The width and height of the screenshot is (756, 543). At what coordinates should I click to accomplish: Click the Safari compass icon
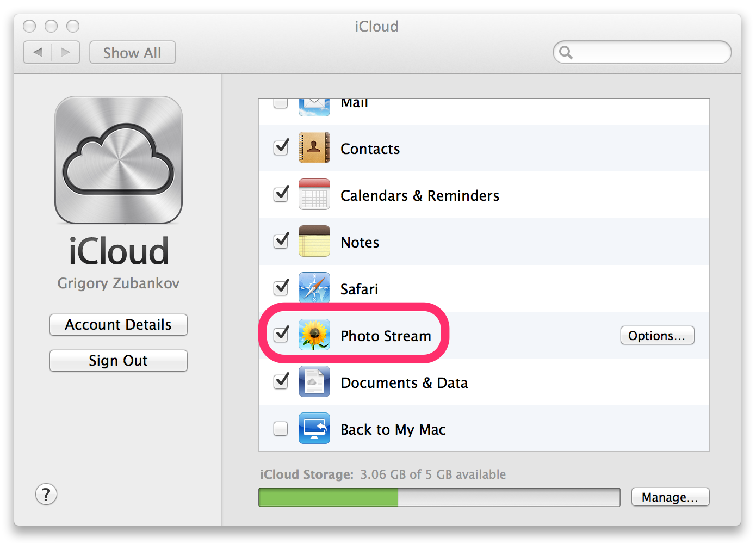[314, 288]
